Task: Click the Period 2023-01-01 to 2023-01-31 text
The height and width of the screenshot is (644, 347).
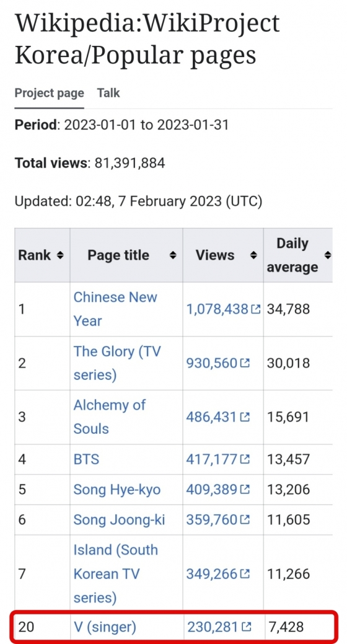Action: click(x=121, y=125)
